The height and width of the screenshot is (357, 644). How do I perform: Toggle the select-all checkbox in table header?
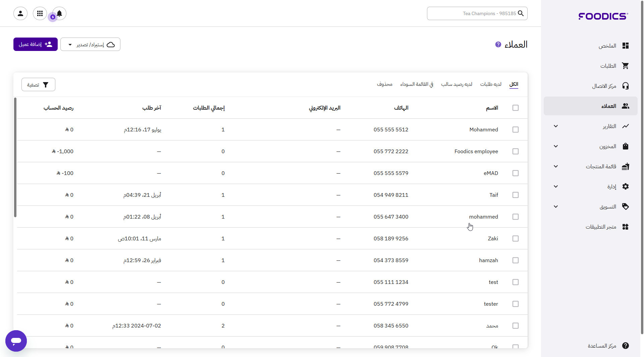516,108
